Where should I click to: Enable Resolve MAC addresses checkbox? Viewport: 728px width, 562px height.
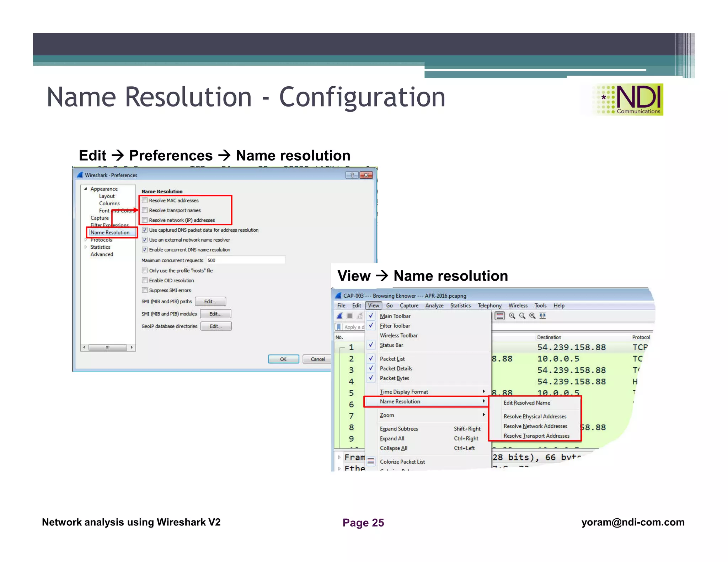coord(145,200)
